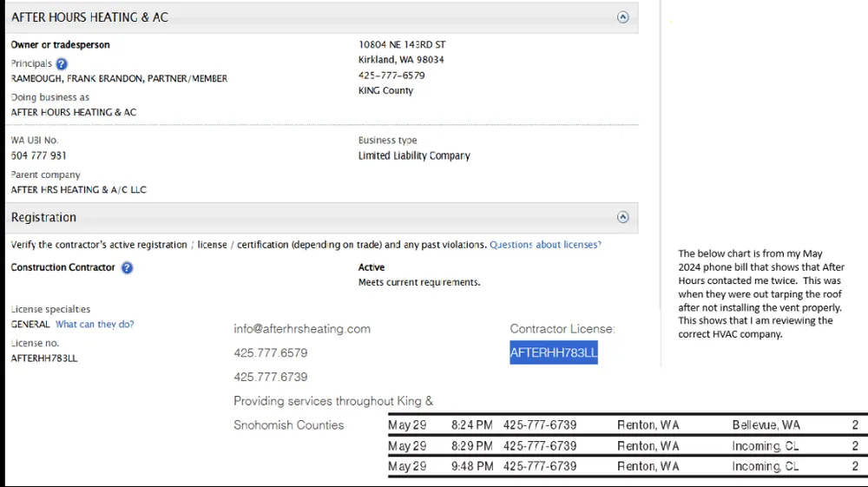Open help icon next to Principals

coord(61,64)
